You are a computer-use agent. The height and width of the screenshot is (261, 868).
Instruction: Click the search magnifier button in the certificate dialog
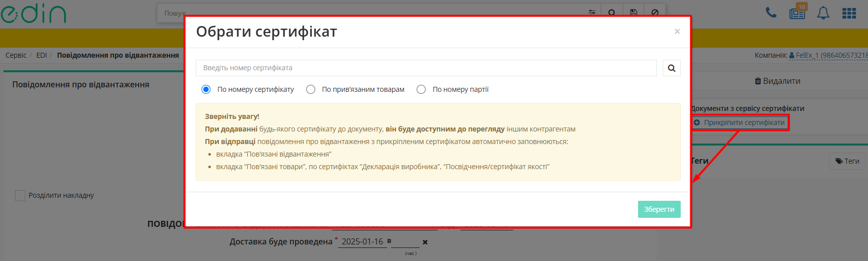[671, 68]
